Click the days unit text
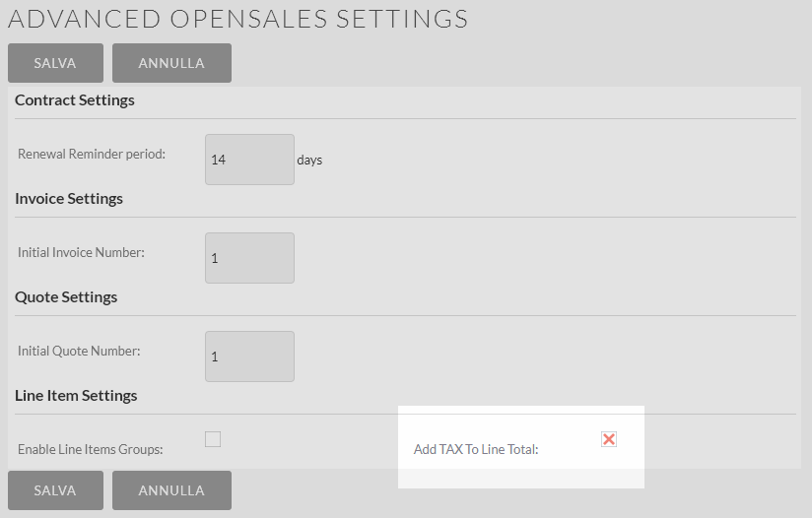 pos(309,160)
